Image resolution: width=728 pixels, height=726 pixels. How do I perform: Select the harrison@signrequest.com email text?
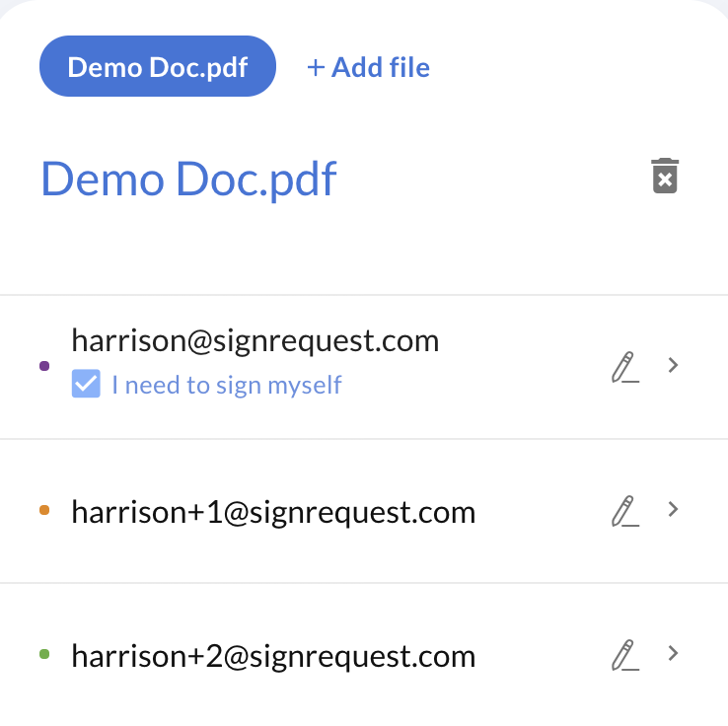tap(255, 341)
